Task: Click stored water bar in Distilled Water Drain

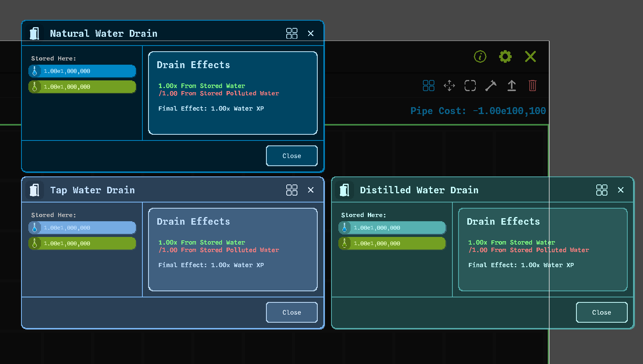Action: click(392, 228)
